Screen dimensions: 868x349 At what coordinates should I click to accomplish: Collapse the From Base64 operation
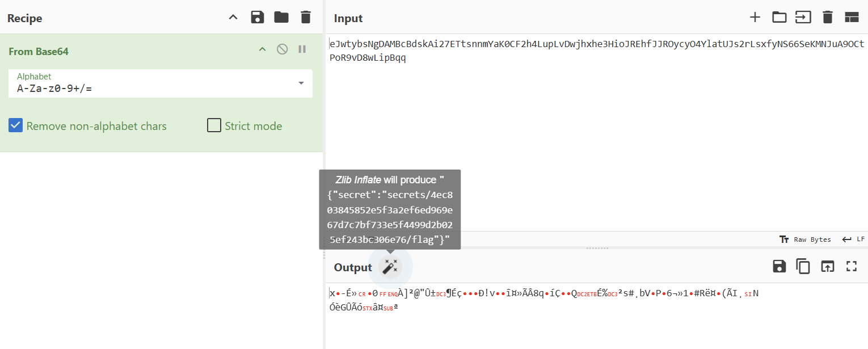(x=262, y=50)
